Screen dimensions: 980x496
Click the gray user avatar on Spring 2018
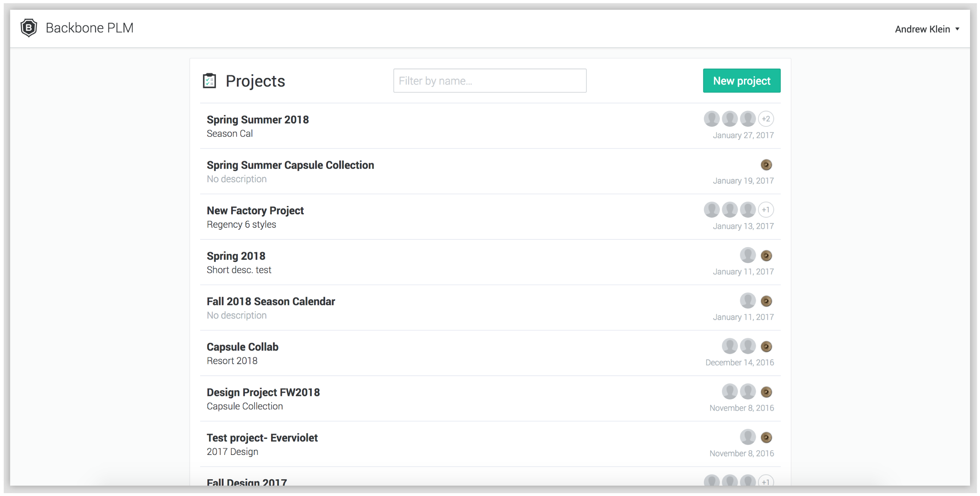tap(748, 255)
